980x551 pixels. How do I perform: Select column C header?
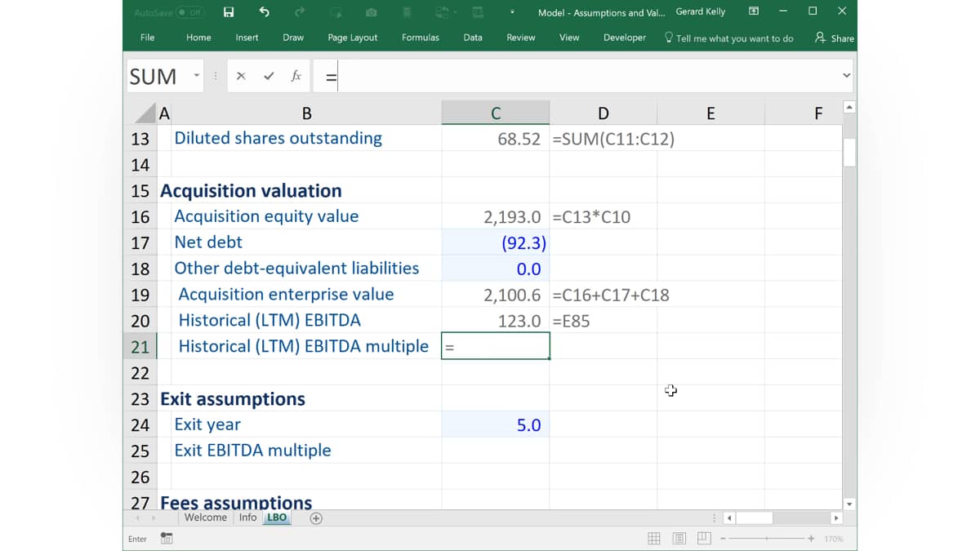pyautogui.click(x=496, y=113)
